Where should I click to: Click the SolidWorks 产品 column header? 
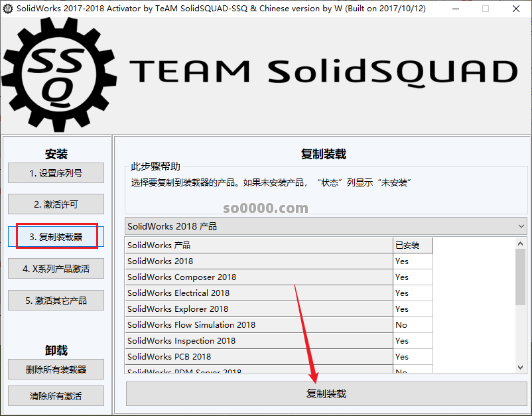pyautogui.click(x=259, y=245)
